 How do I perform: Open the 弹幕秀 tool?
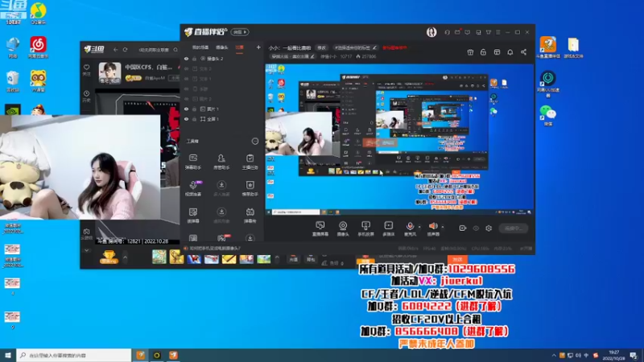[250, 215]
